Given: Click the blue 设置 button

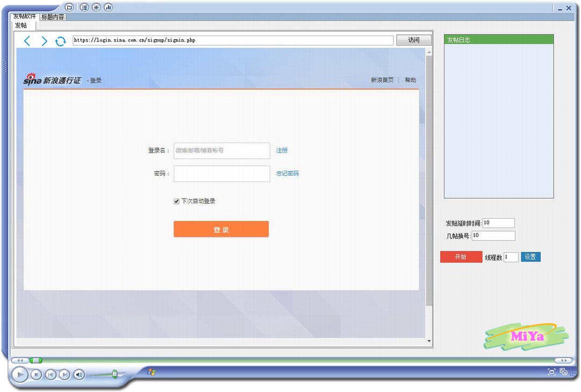Looking at the screenshot, I should [x=530, y=257].
